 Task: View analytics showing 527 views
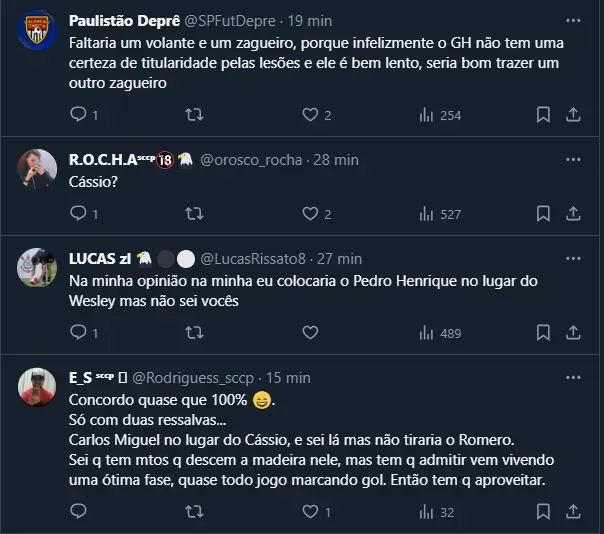point(439,213)
